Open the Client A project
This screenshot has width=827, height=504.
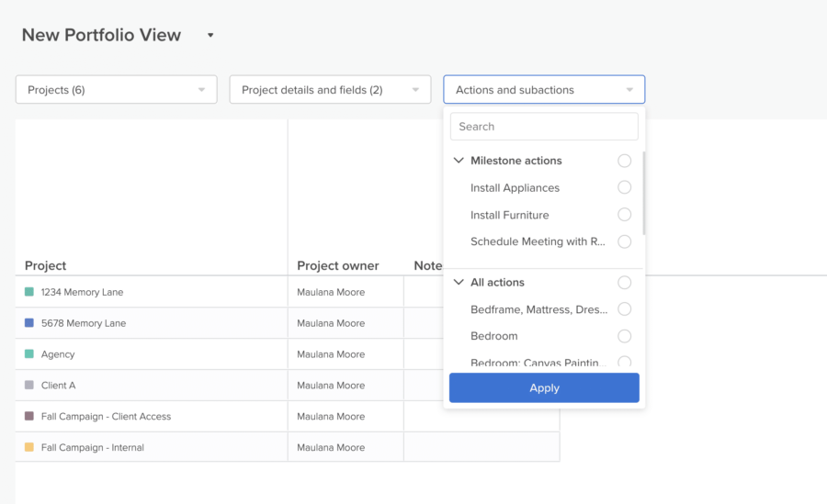coord(59,386)
